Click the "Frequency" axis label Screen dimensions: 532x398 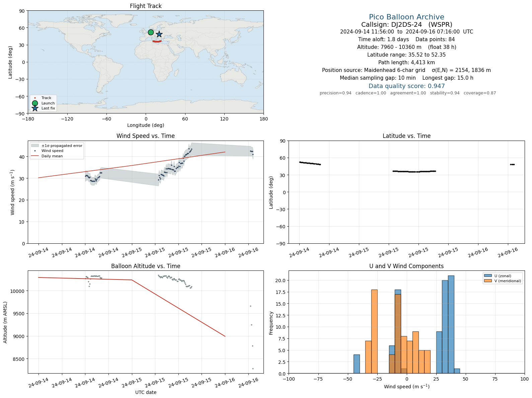(x=271, y=323)
